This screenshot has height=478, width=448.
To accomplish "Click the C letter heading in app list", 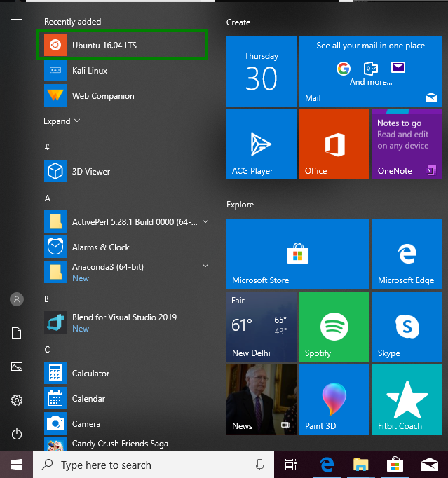I will 47,349.
